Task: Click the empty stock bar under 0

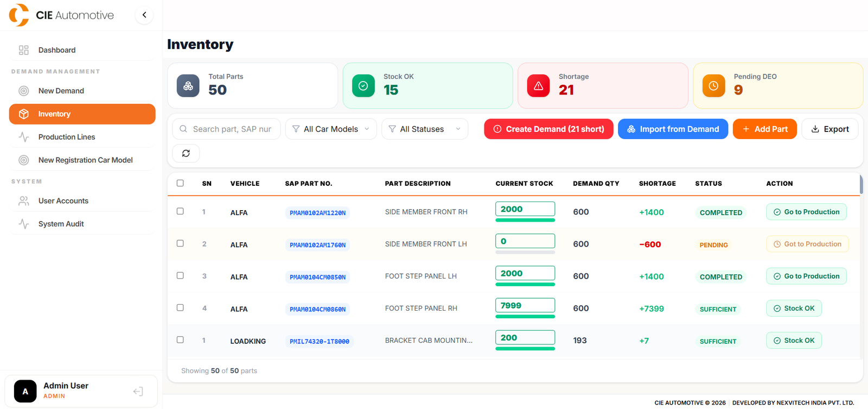Action: point(525,252)
